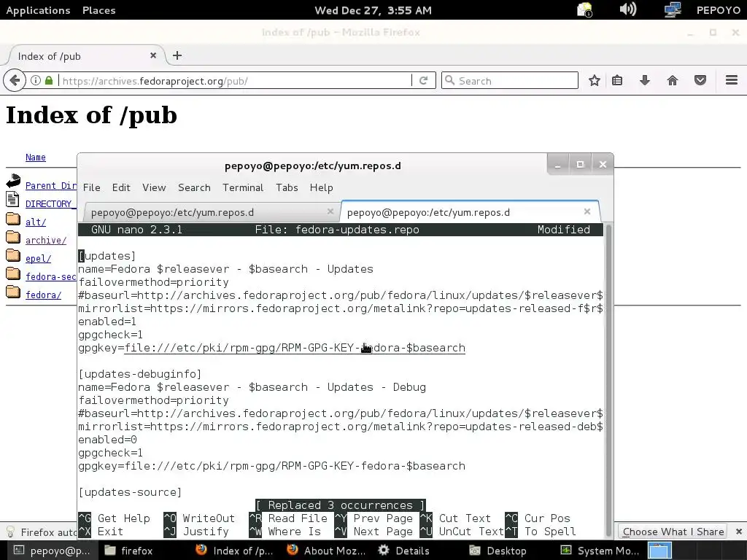Close the first terminal tab
This screenshot has height=560, width=747.
point(330,211)
